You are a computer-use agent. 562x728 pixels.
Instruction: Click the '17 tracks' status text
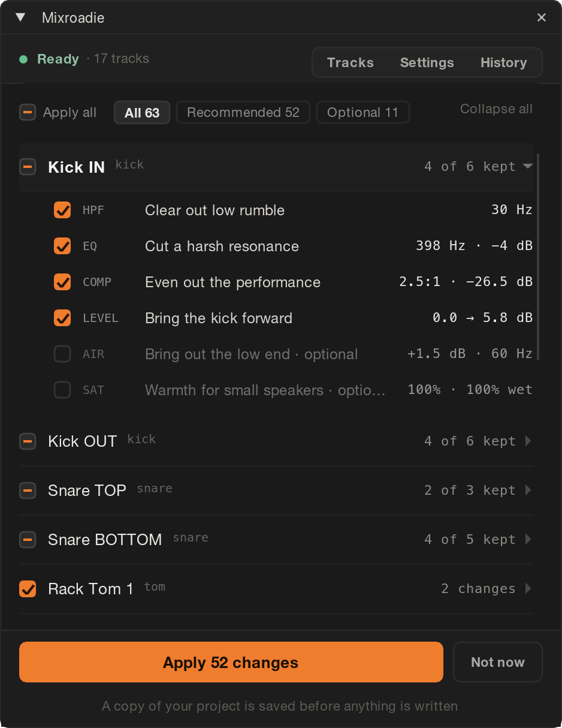(122, 59)
